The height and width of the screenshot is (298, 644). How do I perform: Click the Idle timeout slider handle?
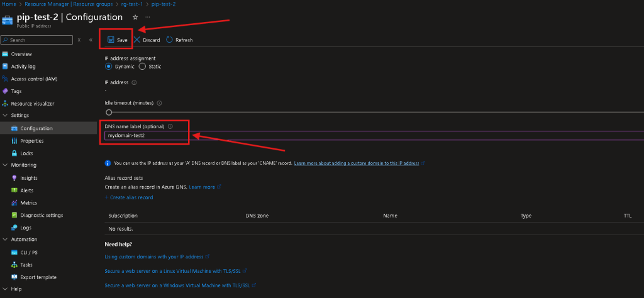(109, 113)
